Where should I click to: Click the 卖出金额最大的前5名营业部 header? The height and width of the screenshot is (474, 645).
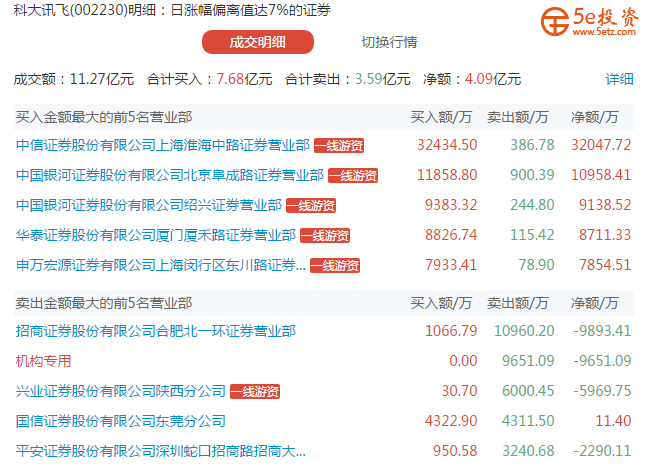104,303
